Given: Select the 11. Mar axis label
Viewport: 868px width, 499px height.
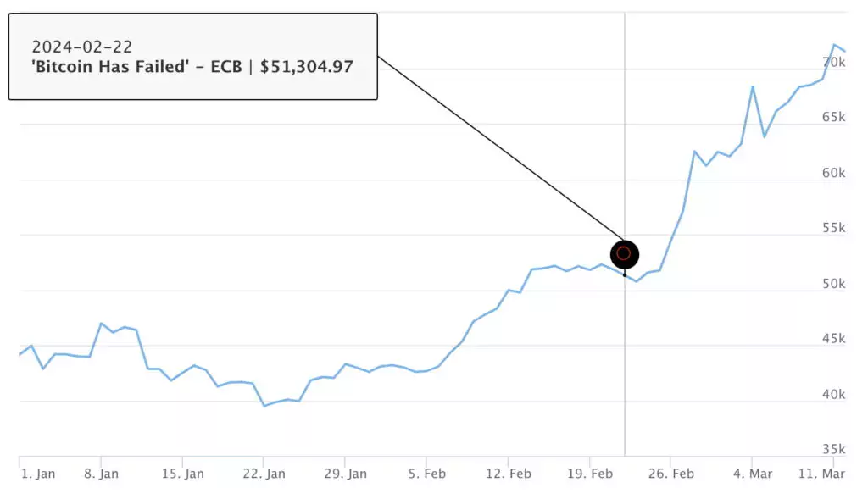Looking at the screenshot, I should pos(821,474).
